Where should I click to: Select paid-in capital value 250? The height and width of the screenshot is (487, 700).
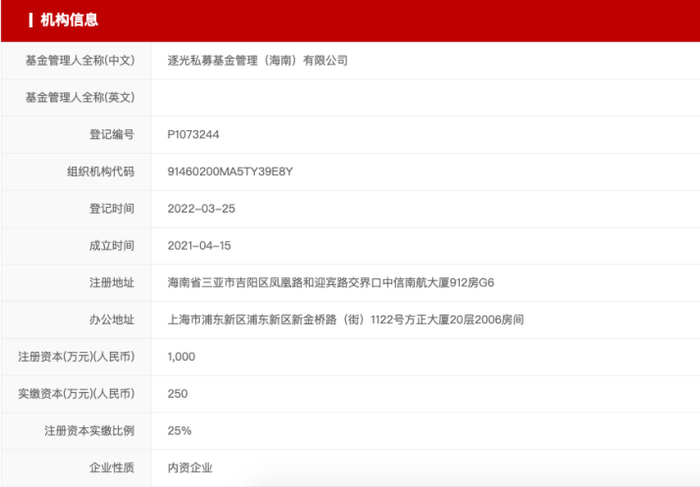pyautogui.click(x=178, y=394)
